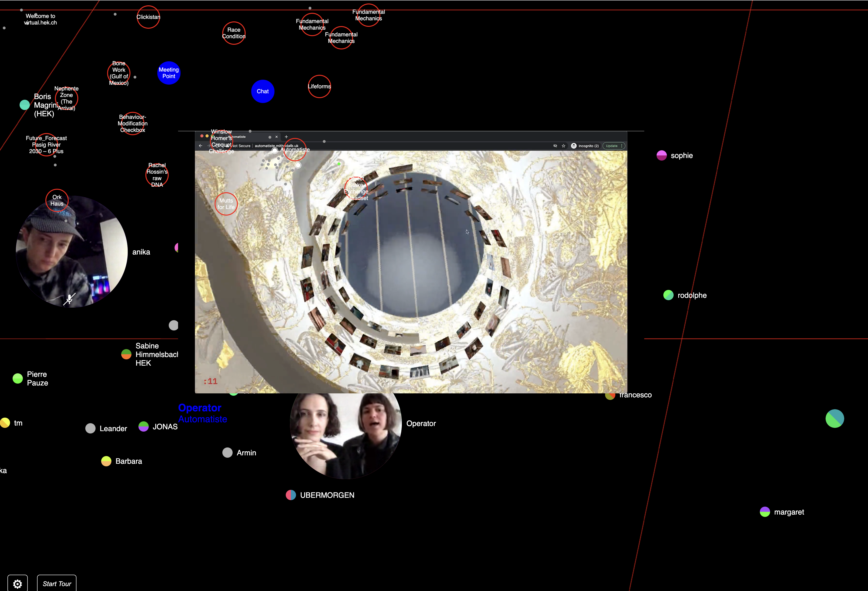Viewport: 868px width, 591px height.
Task: Bookmark the page with the star icon
Action: click(x=564, y=146)
